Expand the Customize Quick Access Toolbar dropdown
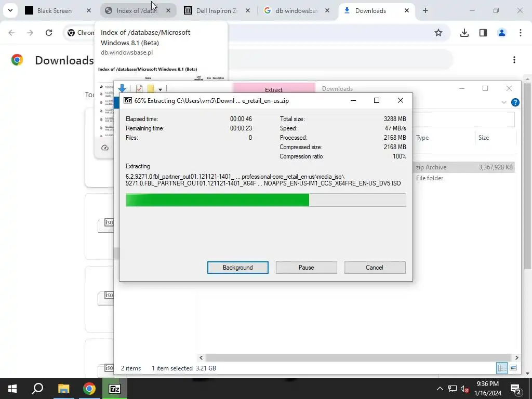The height and width of the screenshot is (399, 532). [x=160, y=89]
